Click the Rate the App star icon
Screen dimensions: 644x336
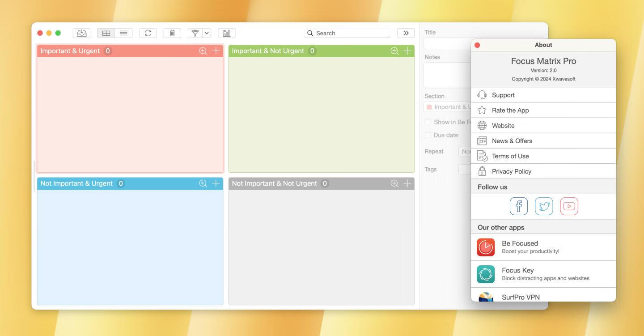482,110
